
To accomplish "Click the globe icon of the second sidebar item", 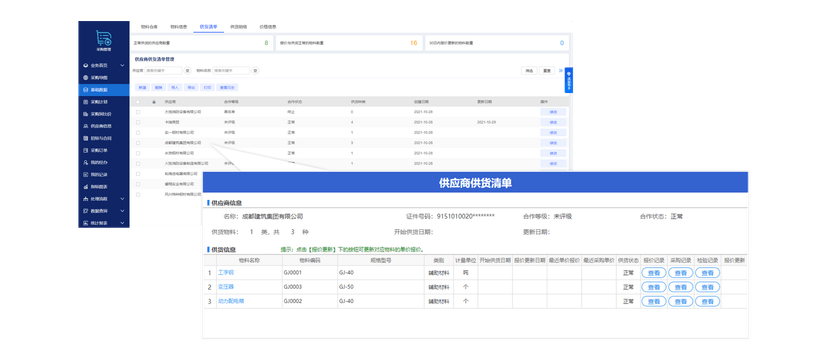I will pos(86,78).
